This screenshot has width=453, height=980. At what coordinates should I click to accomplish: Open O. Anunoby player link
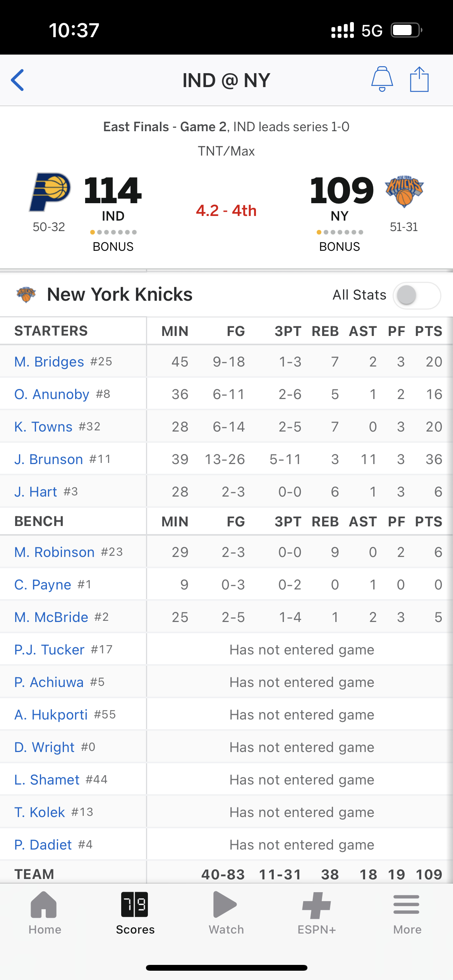pyautogui.click(x=52, y=394)
